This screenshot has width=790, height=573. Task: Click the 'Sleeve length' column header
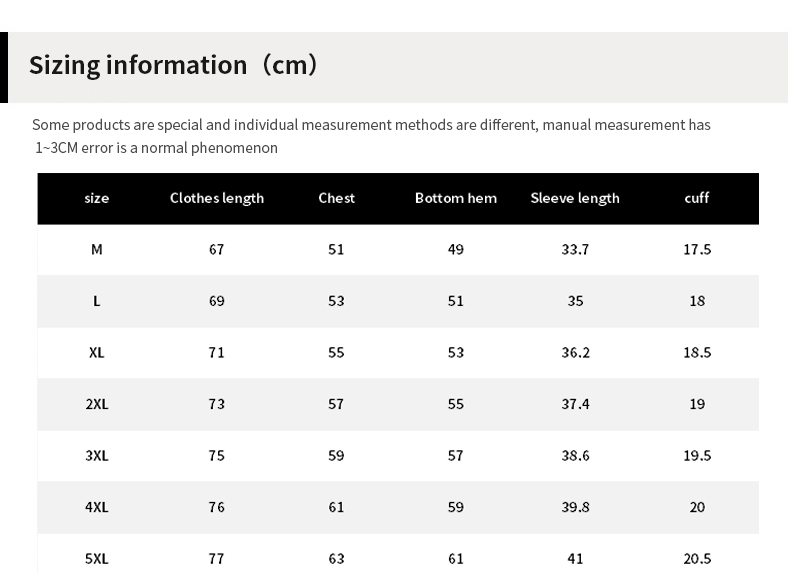[x=575, y=198]
